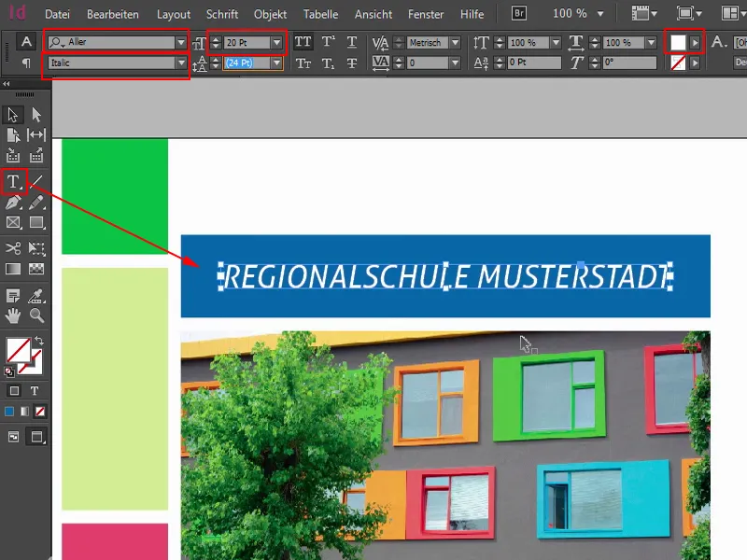Select the Rectangle Frame tool

click(13, 222)
